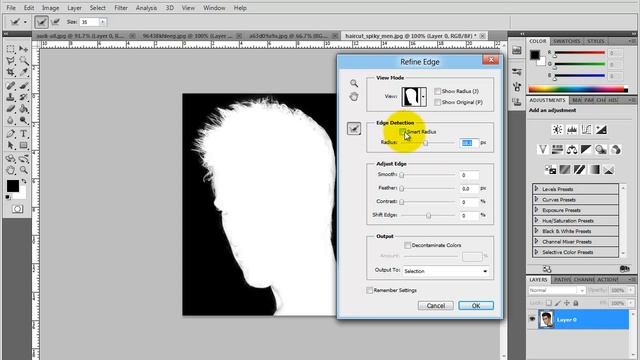Open the File menu
The image size is (640, 360).
pyautogui.click(x=11, y=8)
